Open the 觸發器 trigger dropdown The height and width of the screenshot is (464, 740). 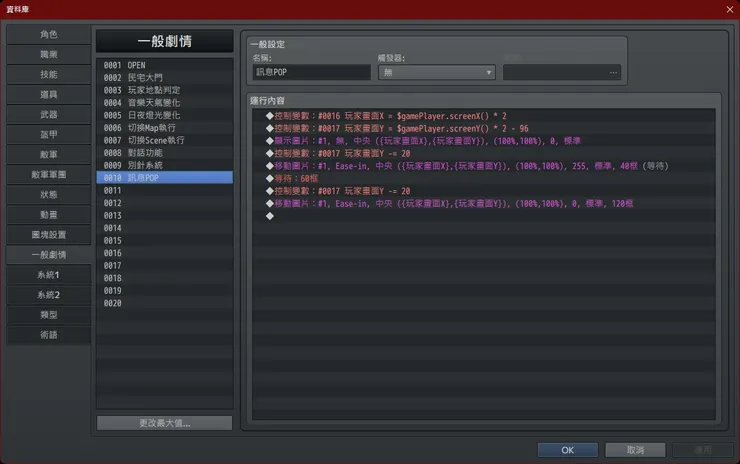437,72
